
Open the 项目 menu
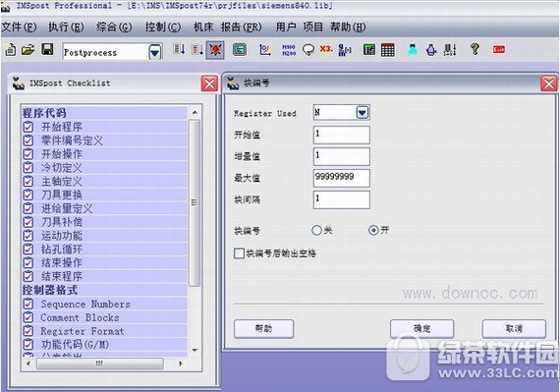tap(312, 28)
